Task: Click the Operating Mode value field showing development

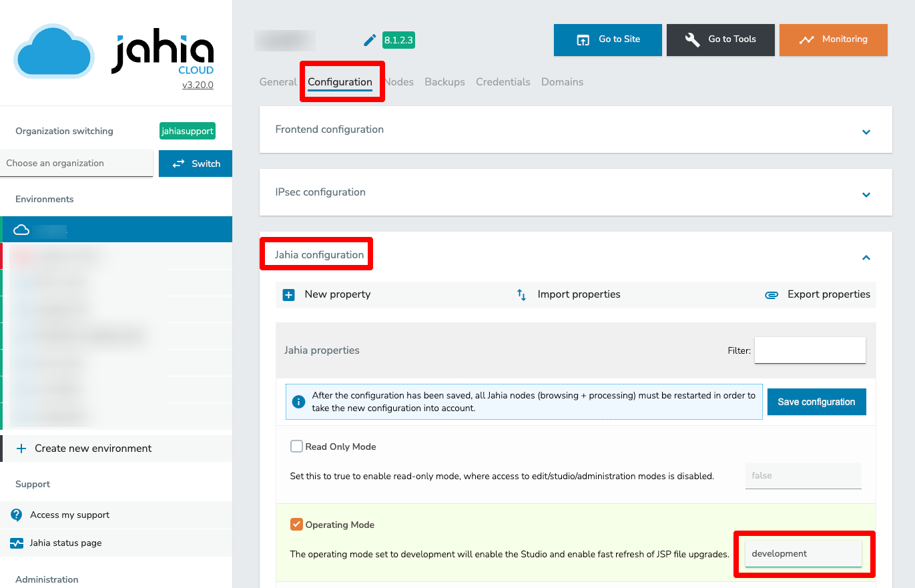Action: [x=803, y=554]
